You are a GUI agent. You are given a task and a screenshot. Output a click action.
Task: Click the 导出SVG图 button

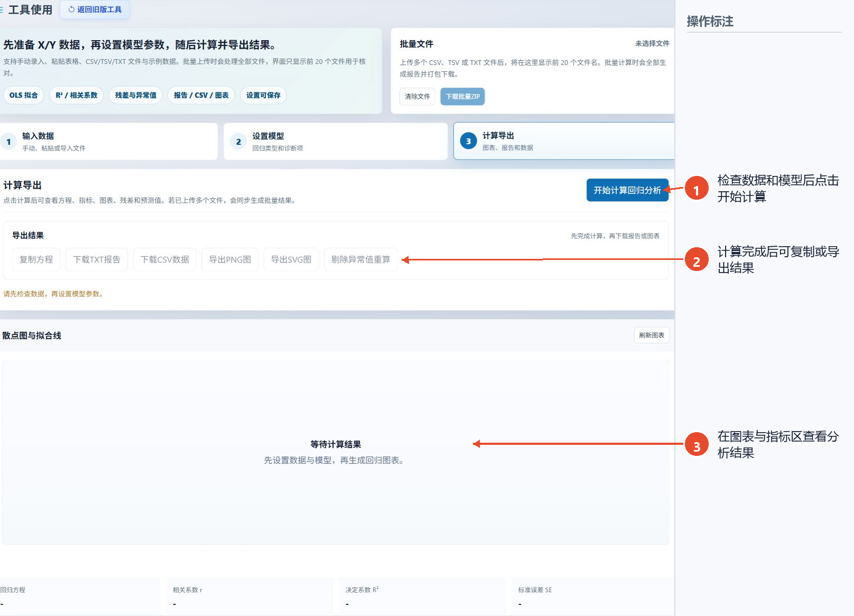pos(291,259)
